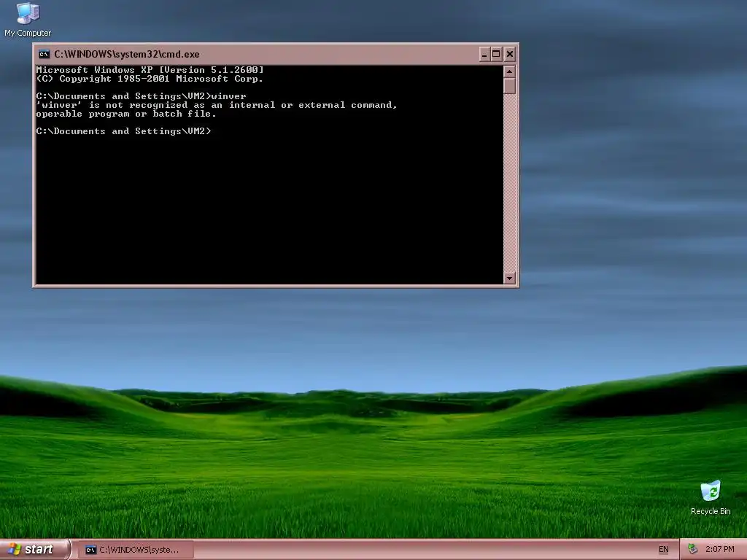Click the 'Microsoft Windows XP [Version 5.1.2600]' line
This screenshot has height=560, width=747.
tap(150, 70)
